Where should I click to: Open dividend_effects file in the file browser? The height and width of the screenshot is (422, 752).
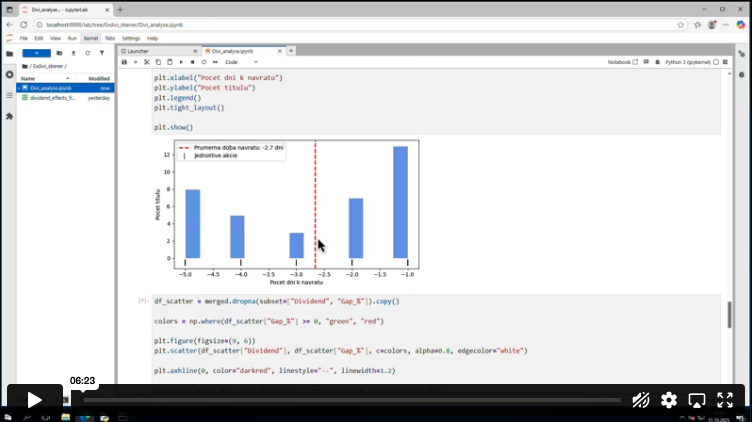point(52,98)
